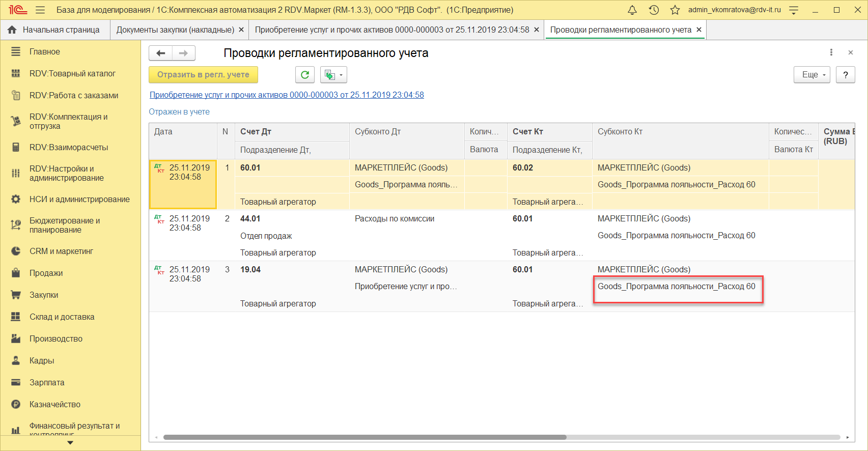
Task: Click the forward navigation arrow
Action: click(183, 53)
